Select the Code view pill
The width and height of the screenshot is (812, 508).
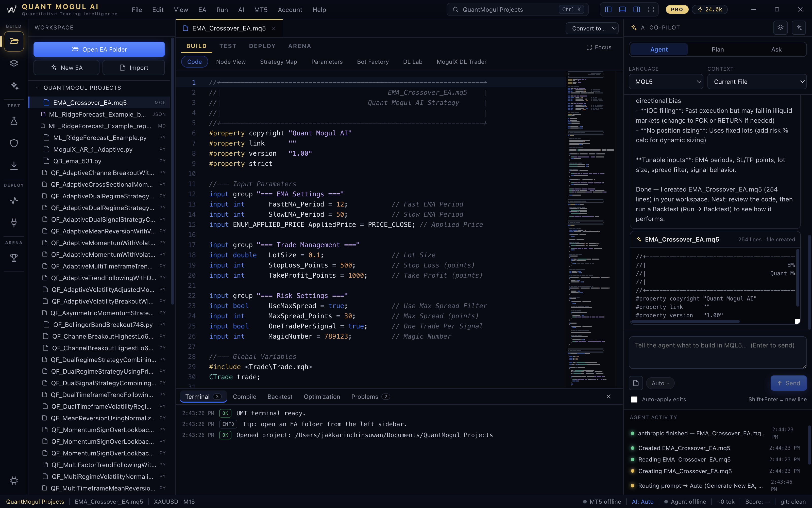pos(195,62)
